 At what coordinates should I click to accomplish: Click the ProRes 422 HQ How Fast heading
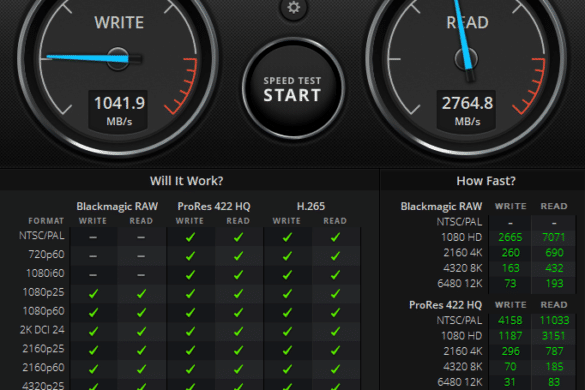[x=445, y=305]
